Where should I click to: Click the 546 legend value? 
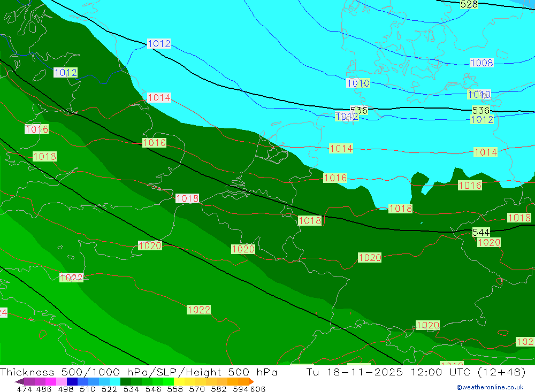pyautogui.click(x=153, y=389)
